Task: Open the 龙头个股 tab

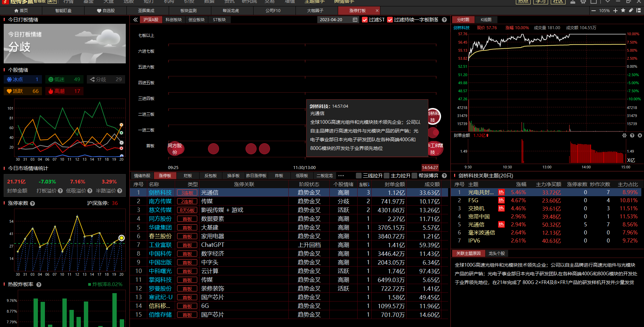Action: point(497,254)
